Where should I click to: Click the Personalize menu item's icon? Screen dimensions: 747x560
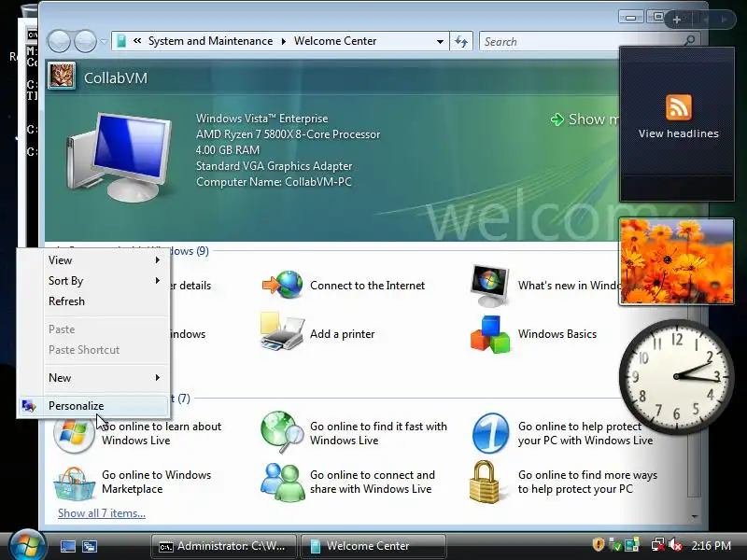pos(29,406)
